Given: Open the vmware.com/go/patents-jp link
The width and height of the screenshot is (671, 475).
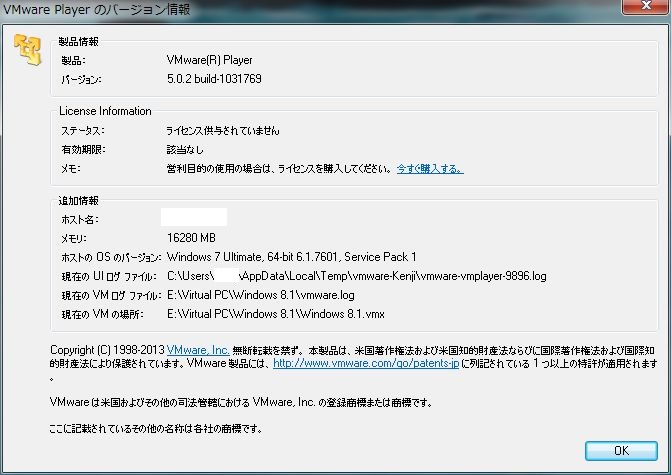Looking at the screenshot, I should [x=366, y=363].
